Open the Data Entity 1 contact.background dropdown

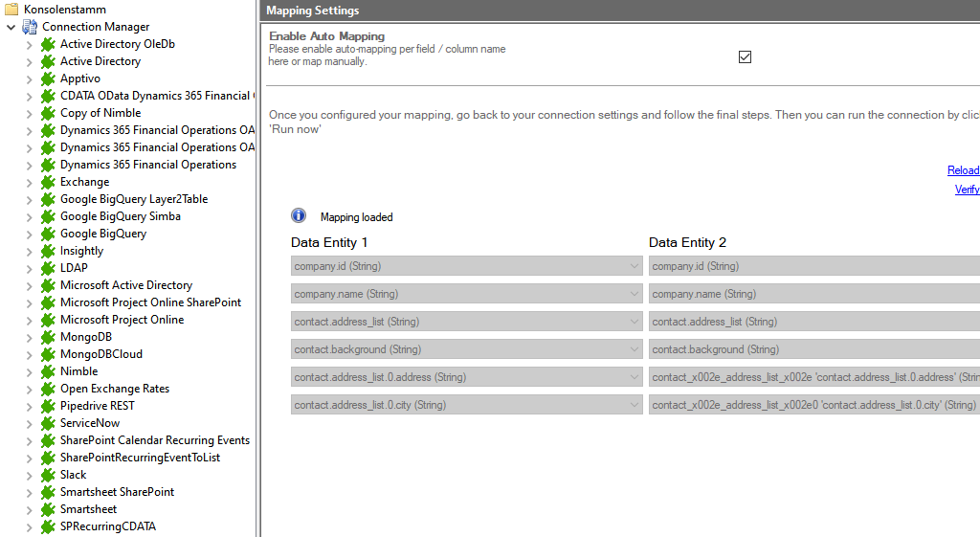pos(634,349)
